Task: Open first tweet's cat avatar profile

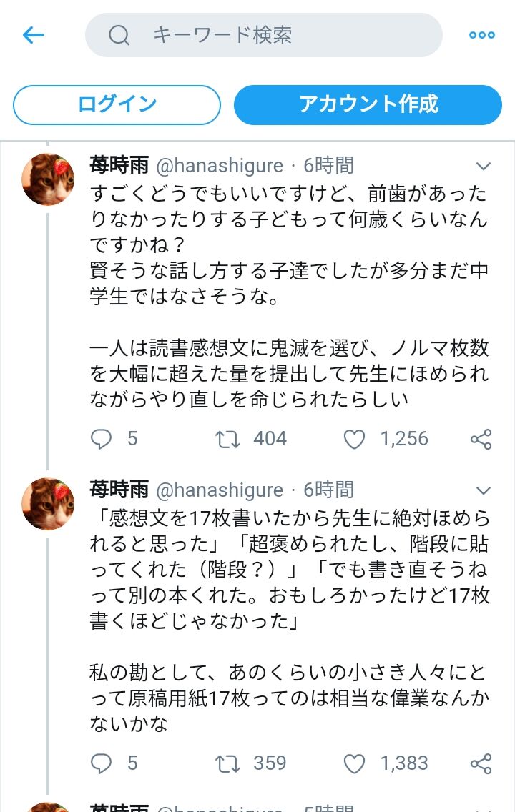Action: tap(48, 179)
